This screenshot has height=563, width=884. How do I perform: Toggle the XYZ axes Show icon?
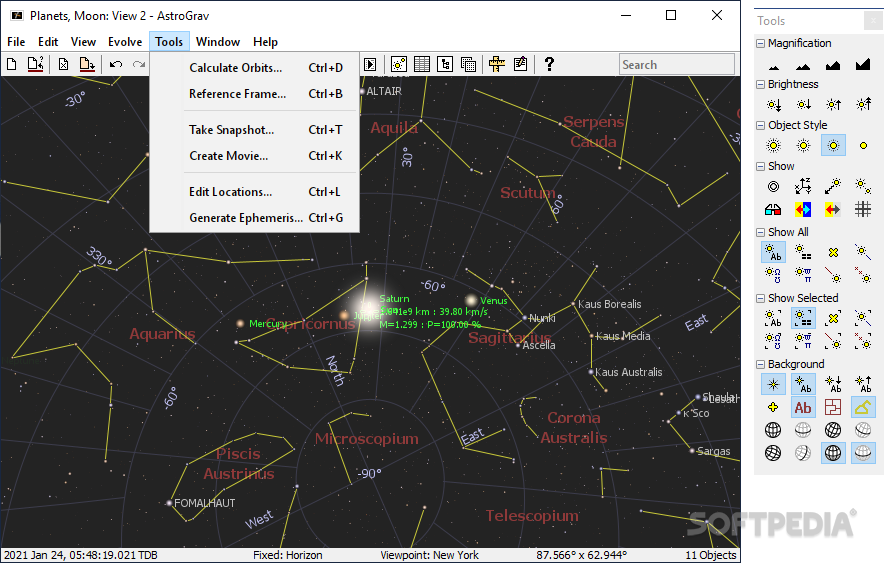(x=803, y=187)
